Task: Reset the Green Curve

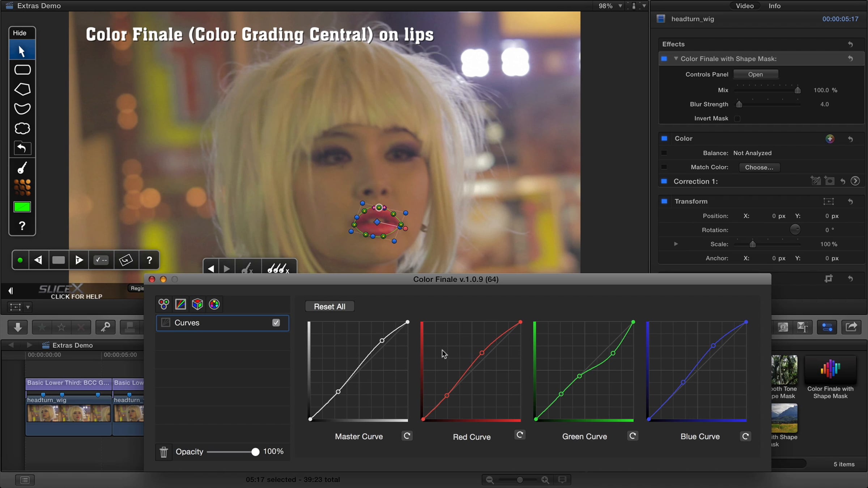Action: 633,436
